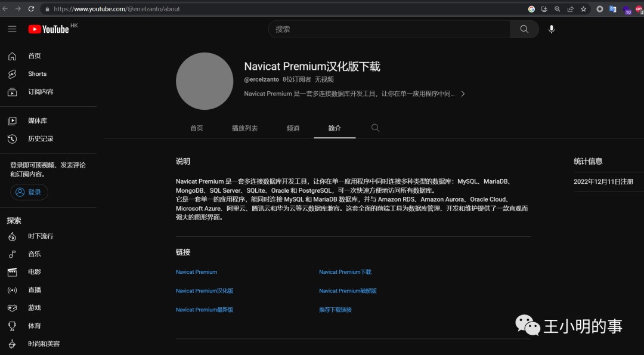Open the Navicat Premium破解版 link

348,291
